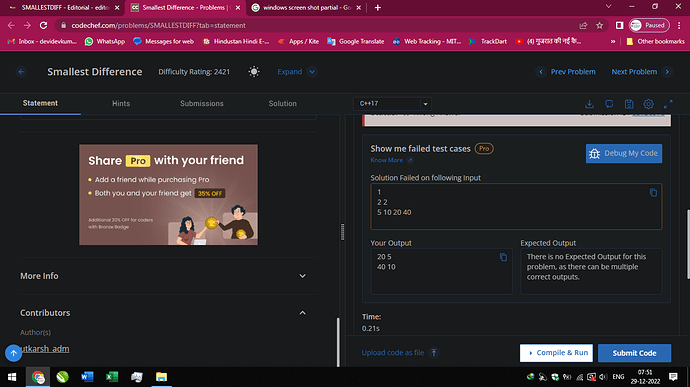
Task: Click the Expand link
Action: 290,72
